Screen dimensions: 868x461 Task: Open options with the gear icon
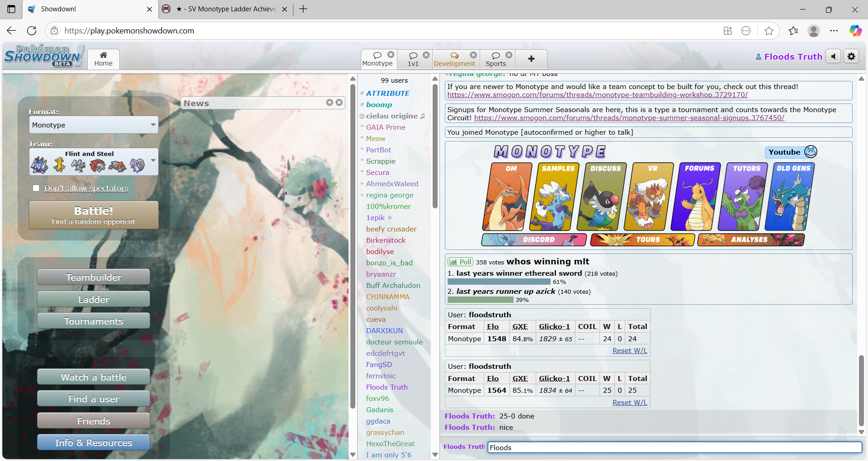[851, 56]
